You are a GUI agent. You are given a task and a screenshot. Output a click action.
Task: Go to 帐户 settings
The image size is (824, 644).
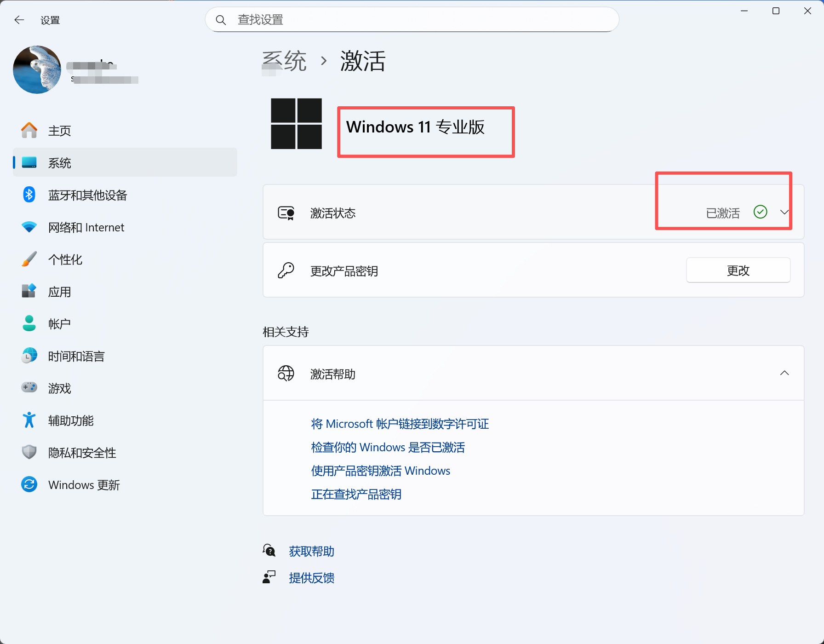click(60, 324)
